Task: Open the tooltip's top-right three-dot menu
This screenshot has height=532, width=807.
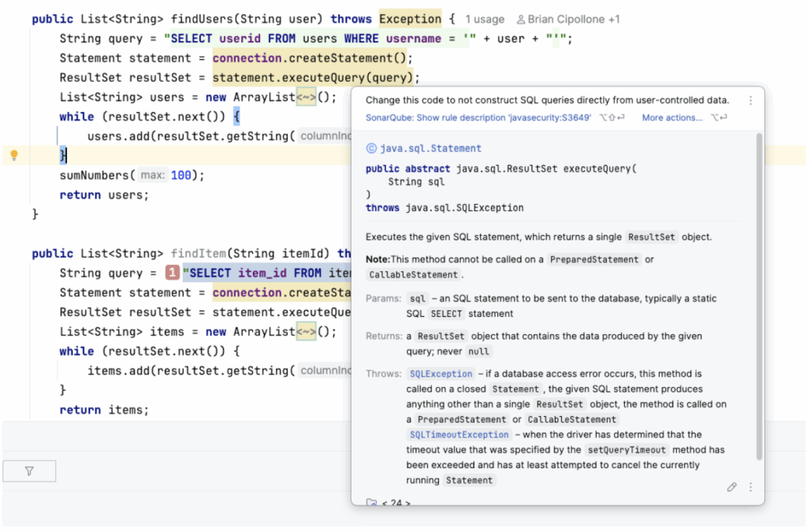Action: point(750,101)
